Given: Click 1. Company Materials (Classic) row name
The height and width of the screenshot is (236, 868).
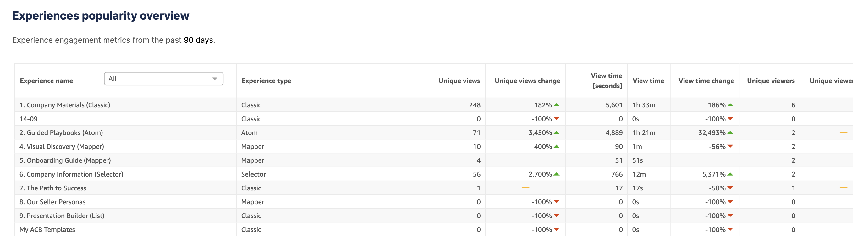Looking at the screenshot, I should 65,105.
